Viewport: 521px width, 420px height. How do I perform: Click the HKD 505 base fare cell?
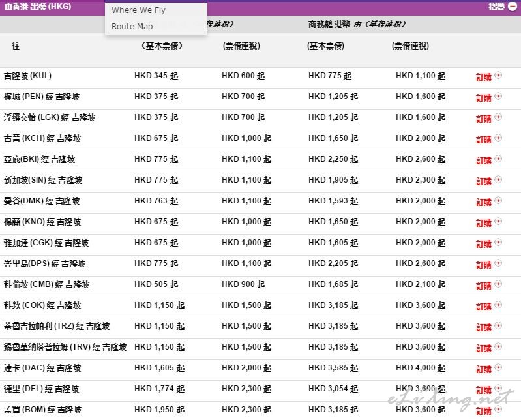(156, 284)
